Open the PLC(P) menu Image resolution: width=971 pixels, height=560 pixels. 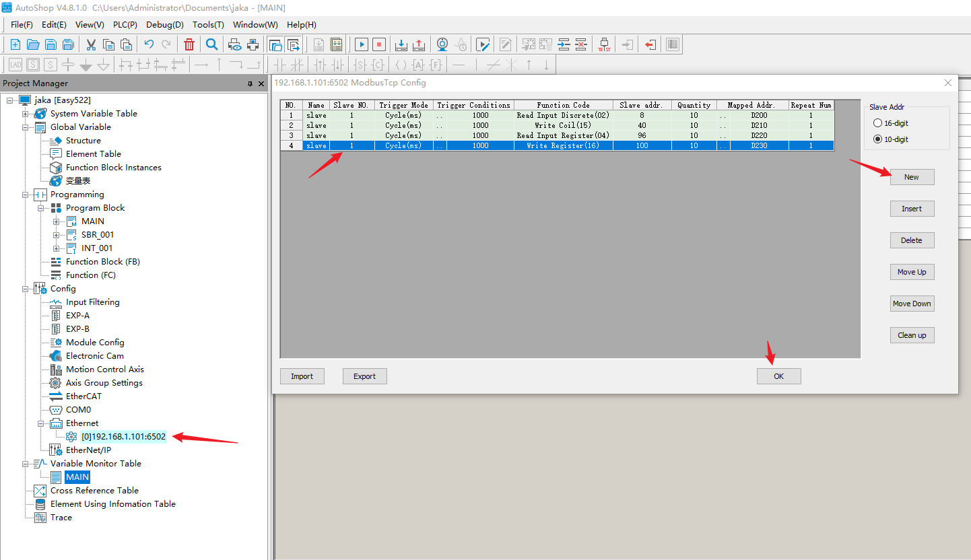[125, 25]
